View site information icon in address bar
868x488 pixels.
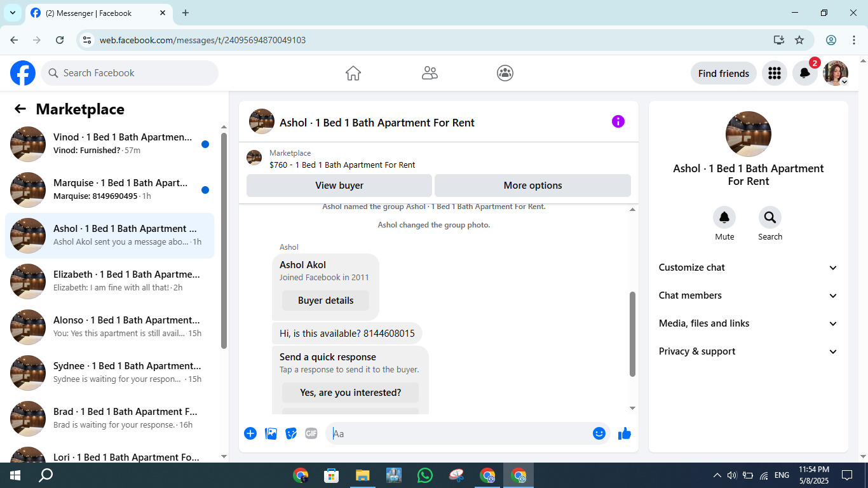pyautogui.click(x=87, y=40)
